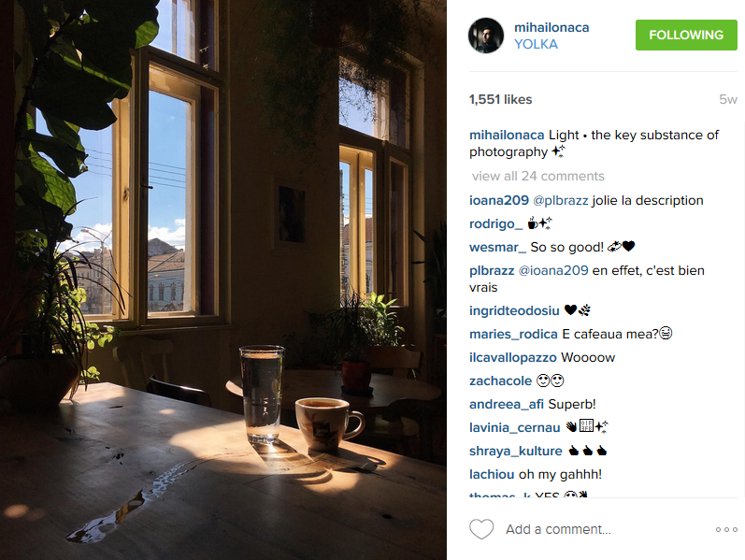Image resolution: width=745 pixels, height=560 pixels.
Task: Open mihailonaca username in the header
Action: pyautogui.click(x=552, y=27)
